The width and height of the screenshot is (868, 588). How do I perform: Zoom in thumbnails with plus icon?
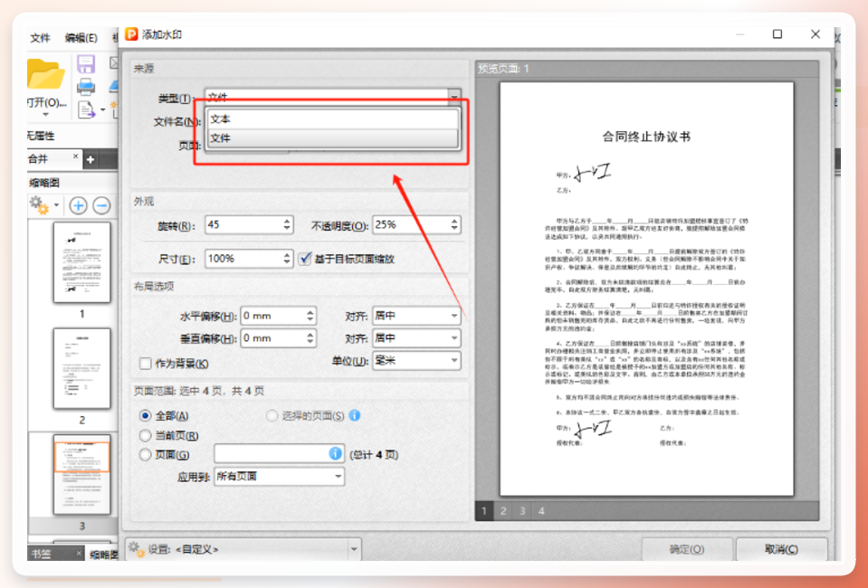point(78,205)
